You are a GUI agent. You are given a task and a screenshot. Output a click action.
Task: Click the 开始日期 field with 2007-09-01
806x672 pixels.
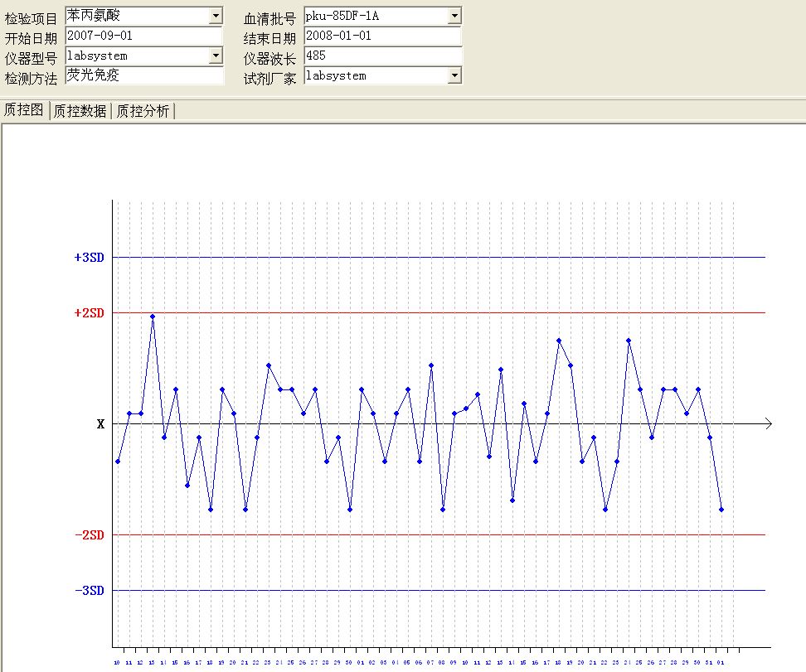[x=143, y=36]
